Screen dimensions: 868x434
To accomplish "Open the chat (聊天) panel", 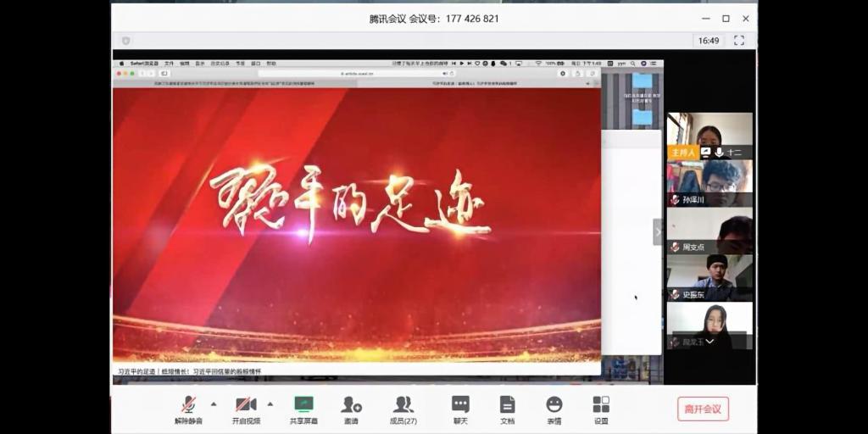I will (x=460, y=409).
